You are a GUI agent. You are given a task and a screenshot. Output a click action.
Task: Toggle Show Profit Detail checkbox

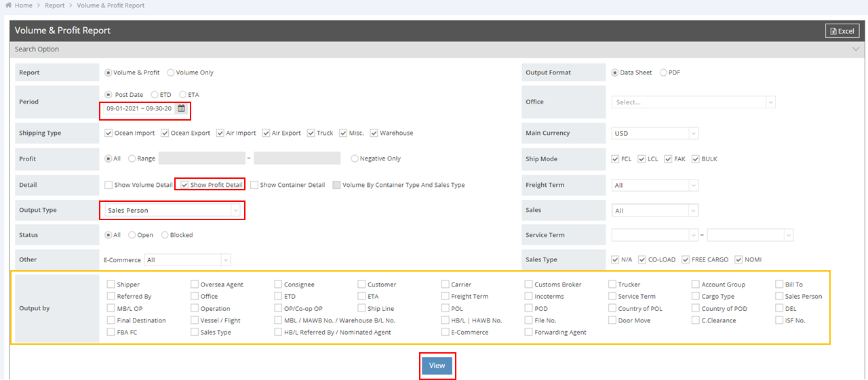tap(184, 185)
